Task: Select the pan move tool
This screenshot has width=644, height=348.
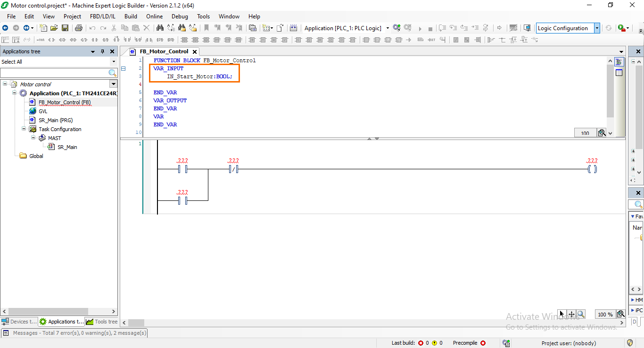Action: click(x=571, y=314)
